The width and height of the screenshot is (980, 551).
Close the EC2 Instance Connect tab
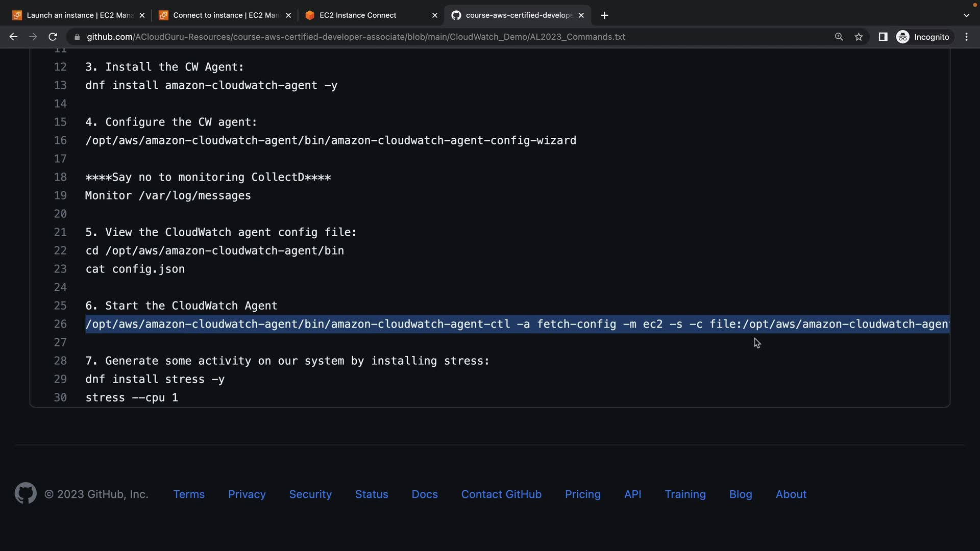tap(434, 15)
